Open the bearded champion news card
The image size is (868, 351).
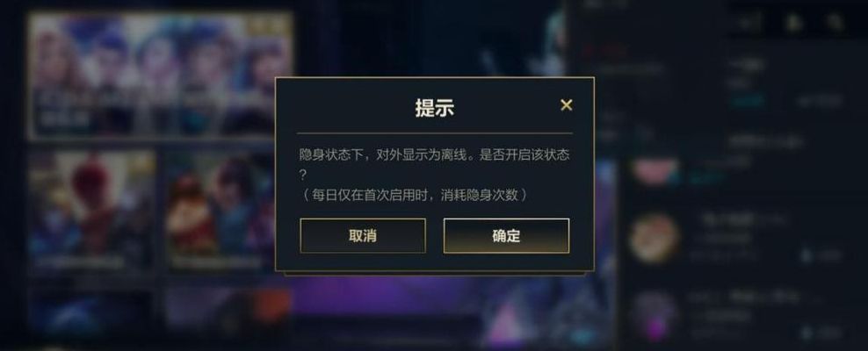(x=220, y=210)
